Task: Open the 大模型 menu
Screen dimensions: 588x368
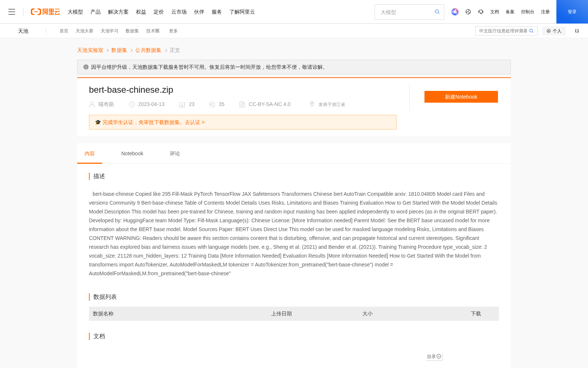Action: (75, 12)
